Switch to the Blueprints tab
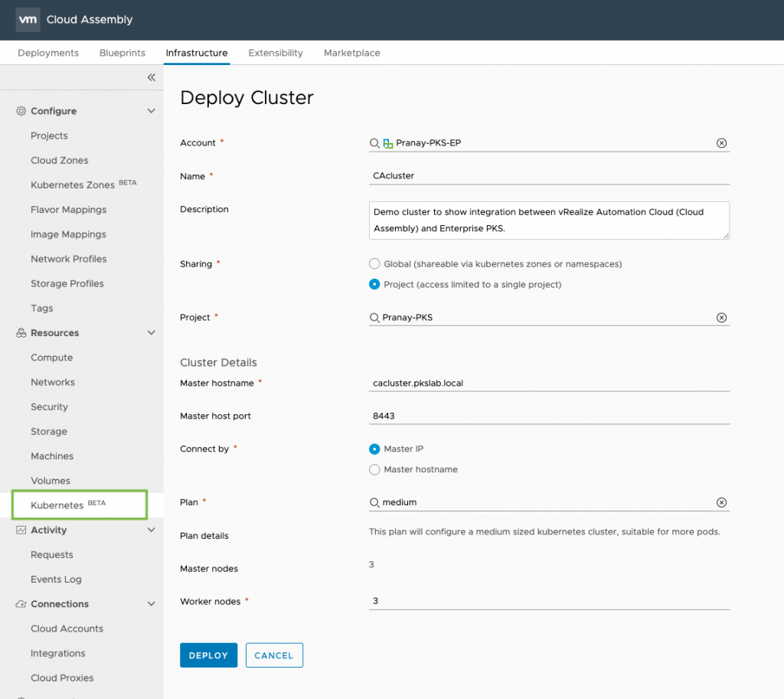 point(122,53)
